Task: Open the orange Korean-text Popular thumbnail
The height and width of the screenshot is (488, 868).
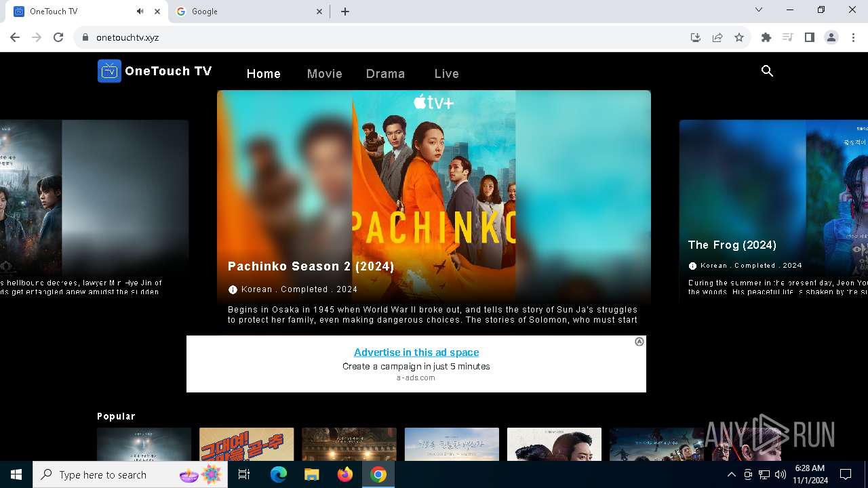Action: coord(247,445)
